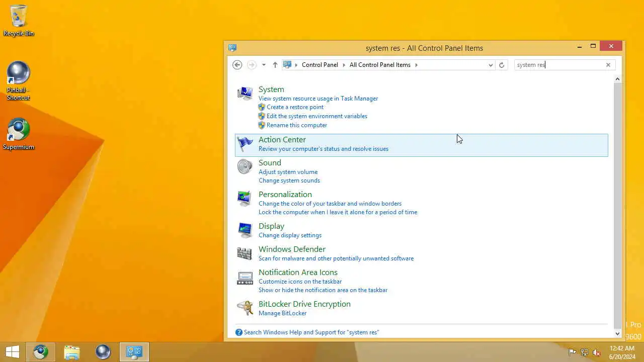
Task: Click the blue help icon at bottom
Action: point(239,332)
